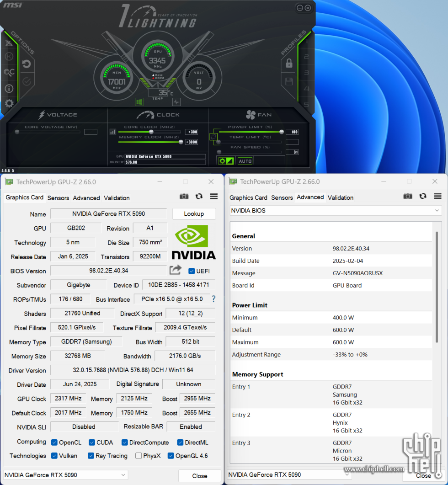Click the MSI dragon logo icon in Afterburner
Viewport: 448px width, 485px height.
pos(9,43)
